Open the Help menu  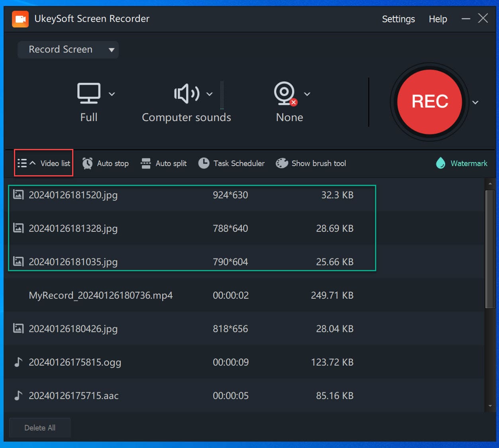[x=438, y=19]
